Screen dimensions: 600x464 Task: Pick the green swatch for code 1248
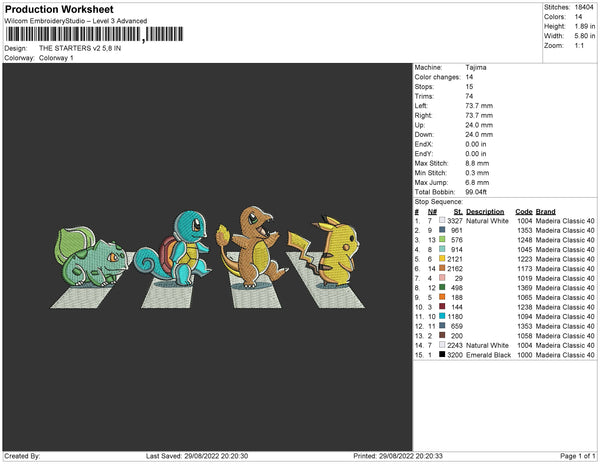point(442,239)
